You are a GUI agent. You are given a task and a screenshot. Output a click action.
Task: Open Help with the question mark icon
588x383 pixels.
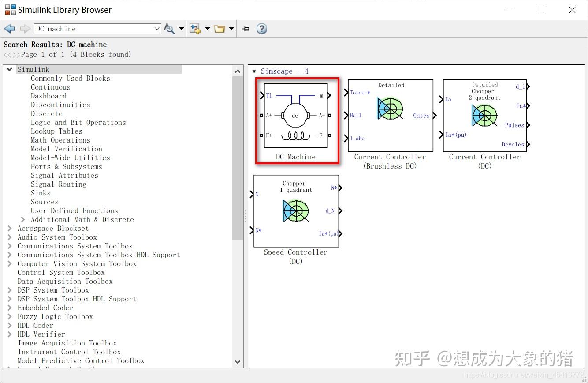pos(262,29)
